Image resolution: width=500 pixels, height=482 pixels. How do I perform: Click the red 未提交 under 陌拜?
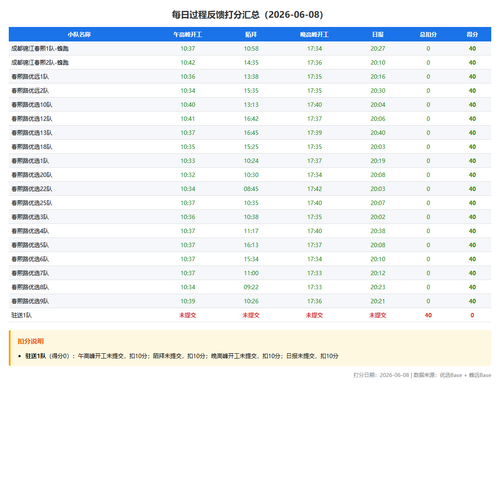(x=251, y=315)
